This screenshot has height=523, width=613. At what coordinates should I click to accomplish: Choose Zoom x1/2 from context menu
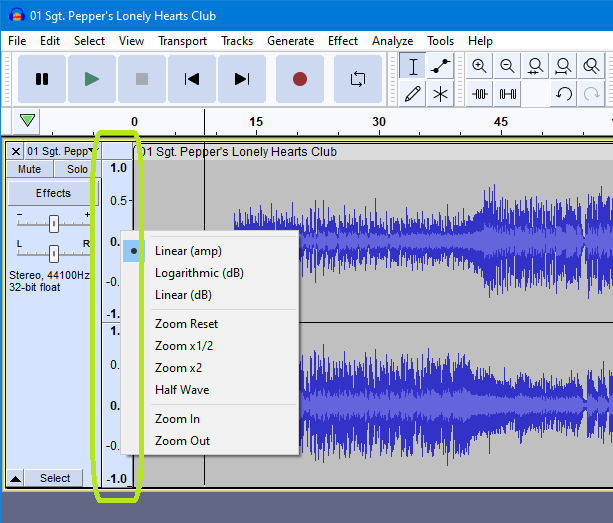pyautogui.click(x=210, y=346)
